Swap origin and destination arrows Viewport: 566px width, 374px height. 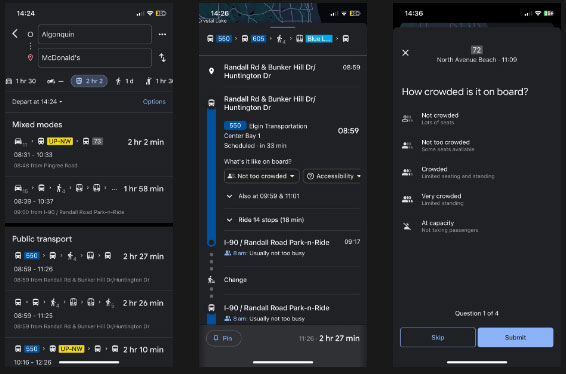tap(162, 57)
